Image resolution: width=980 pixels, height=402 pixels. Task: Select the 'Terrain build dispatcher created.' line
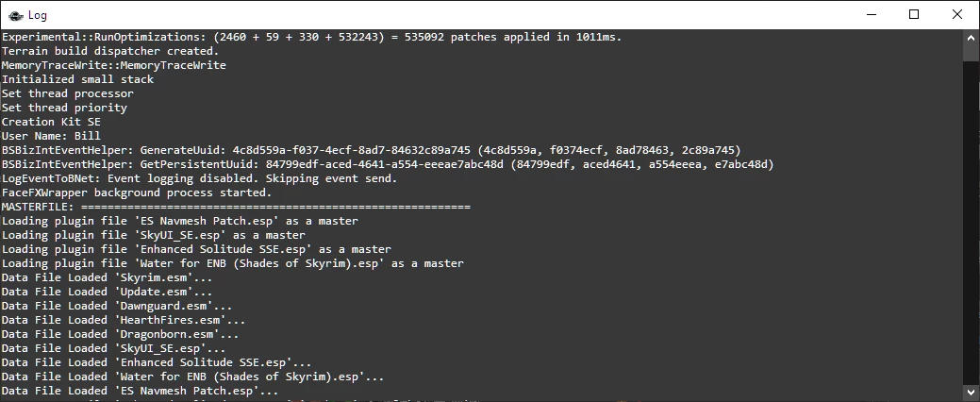coord(110,51)
